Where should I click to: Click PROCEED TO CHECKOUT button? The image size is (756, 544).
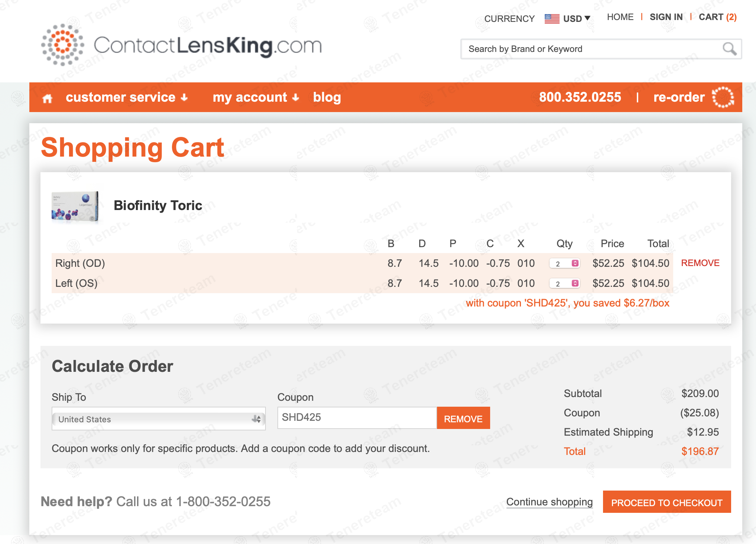pyautogui.click(x=667, y=502)
